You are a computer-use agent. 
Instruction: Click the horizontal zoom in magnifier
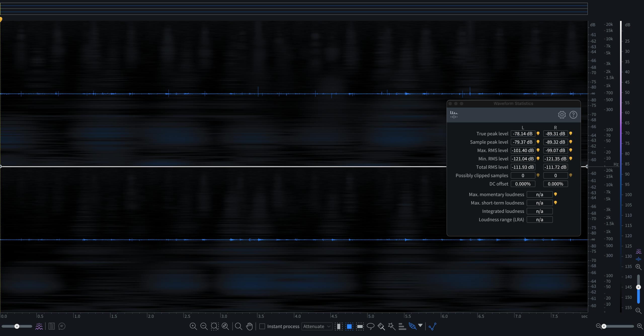coord(640,326)
